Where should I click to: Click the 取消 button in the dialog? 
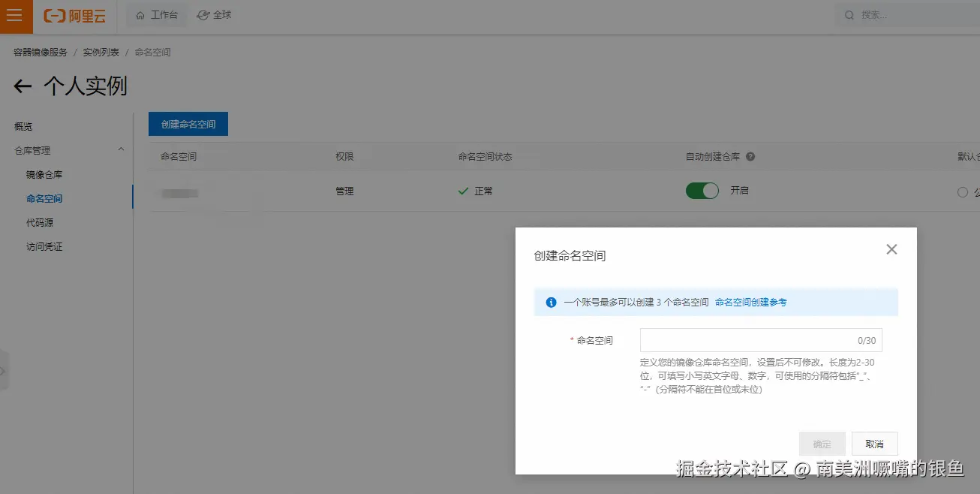pos(874,444)
